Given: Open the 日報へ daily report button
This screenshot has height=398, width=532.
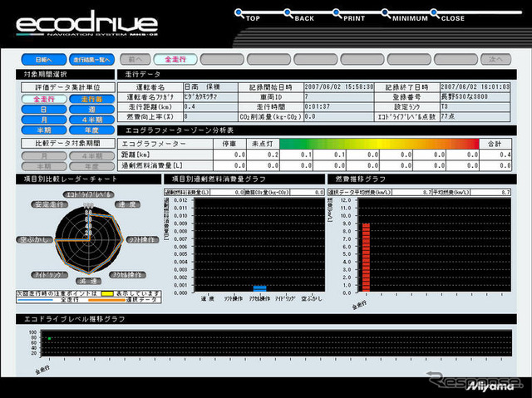Looking at the screenshot, I should (x=44, y=60).
